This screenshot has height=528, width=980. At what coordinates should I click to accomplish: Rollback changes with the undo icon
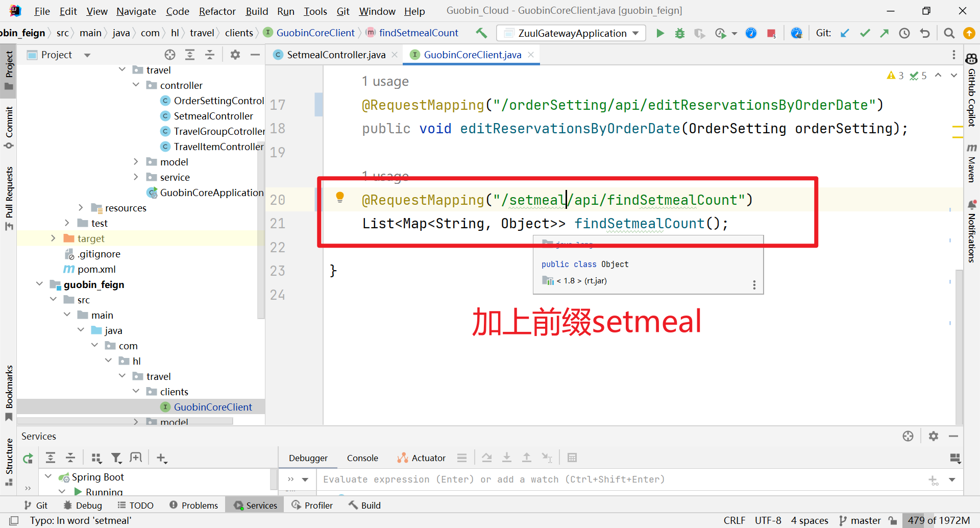tap(925, 33)
